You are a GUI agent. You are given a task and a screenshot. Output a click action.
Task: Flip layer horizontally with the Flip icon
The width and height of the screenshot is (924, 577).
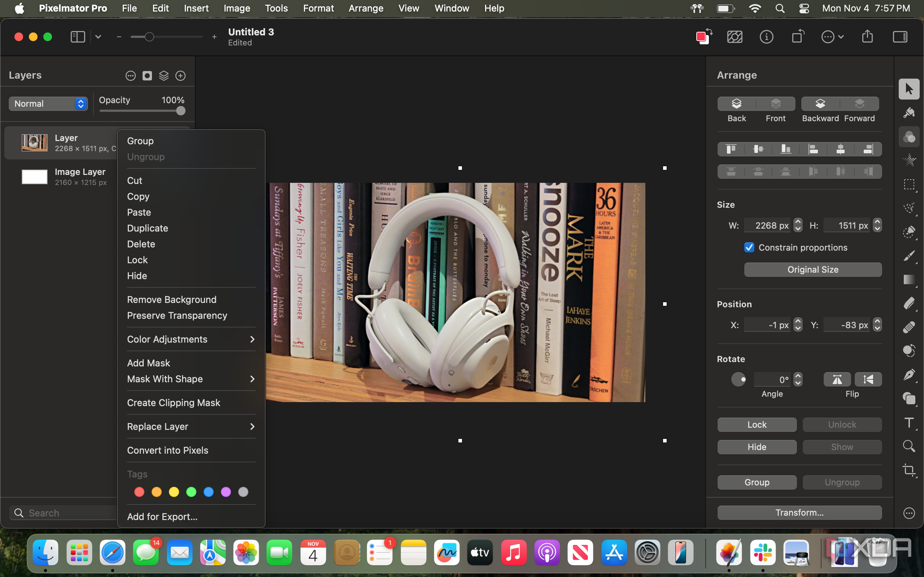pos(837,379)
